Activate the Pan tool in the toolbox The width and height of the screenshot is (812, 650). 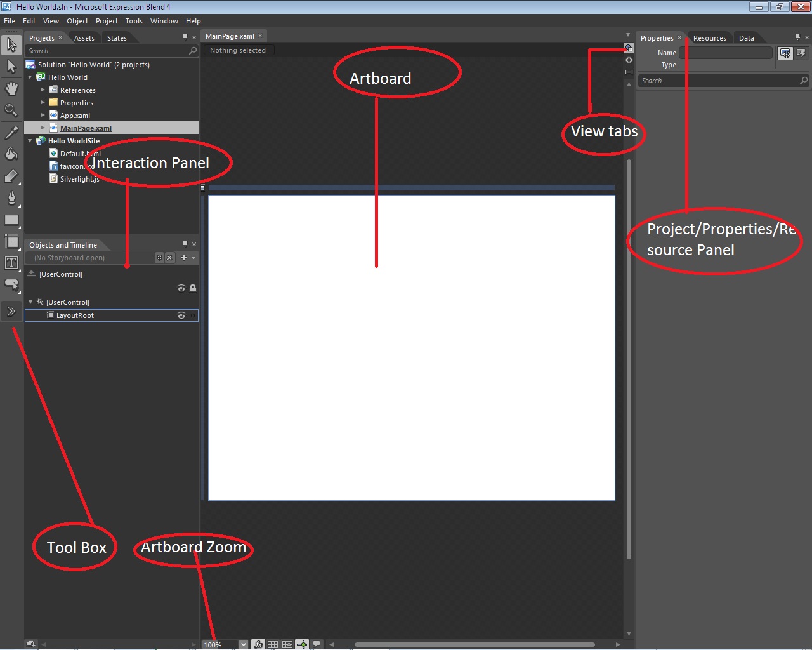click(11, 88)
